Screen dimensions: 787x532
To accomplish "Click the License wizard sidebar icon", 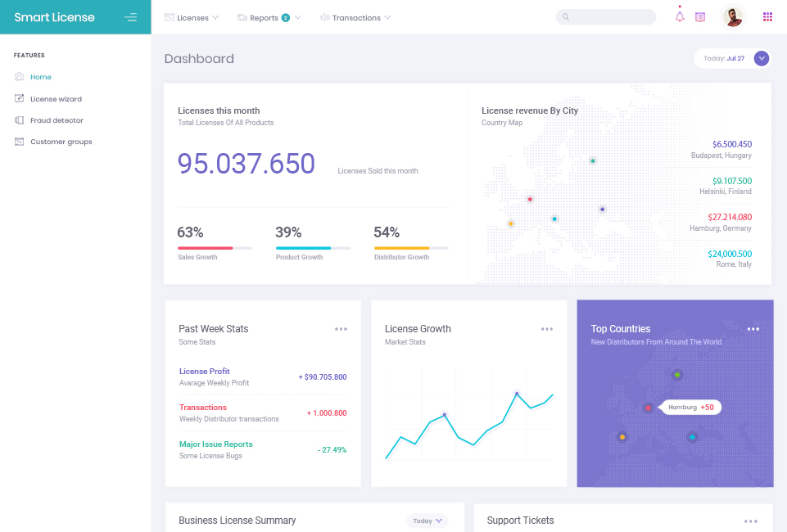I will click(19, 99).
